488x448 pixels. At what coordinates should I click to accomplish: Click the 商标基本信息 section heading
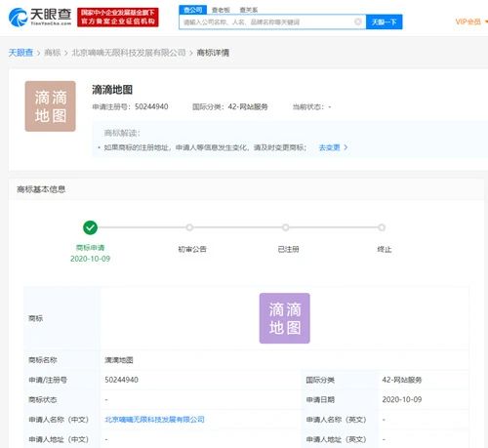coord(41,189)
